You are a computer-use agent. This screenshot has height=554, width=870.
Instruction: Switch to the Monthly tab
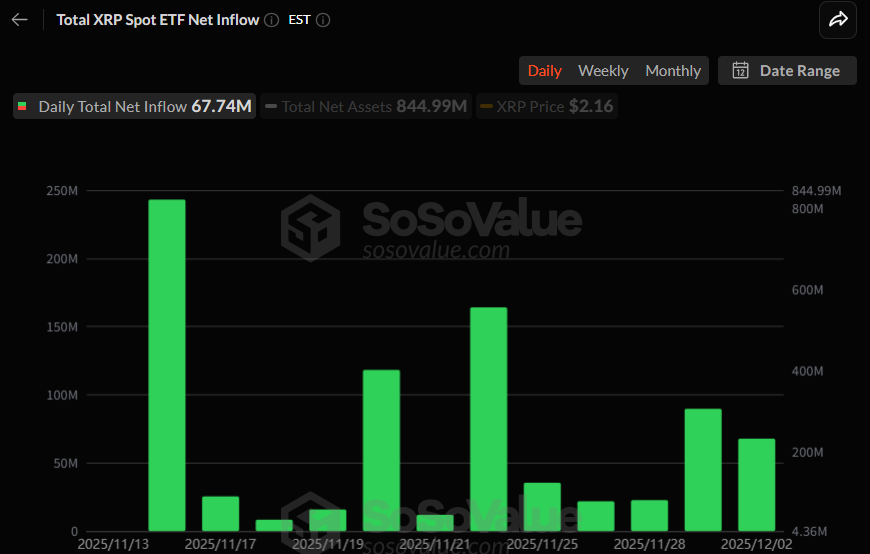pos(673,70)
